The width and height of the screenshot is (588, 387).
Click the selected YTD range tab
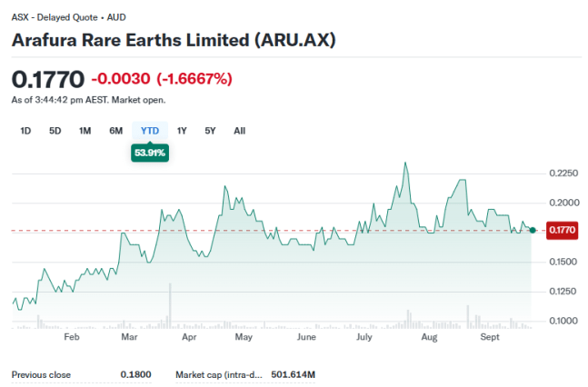[x=150, y=131]
